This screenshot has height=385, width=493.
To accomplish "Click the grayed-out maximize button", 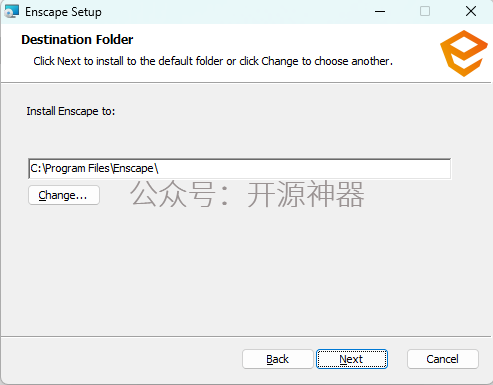I will pyautogui.click(x=425, y=12).
